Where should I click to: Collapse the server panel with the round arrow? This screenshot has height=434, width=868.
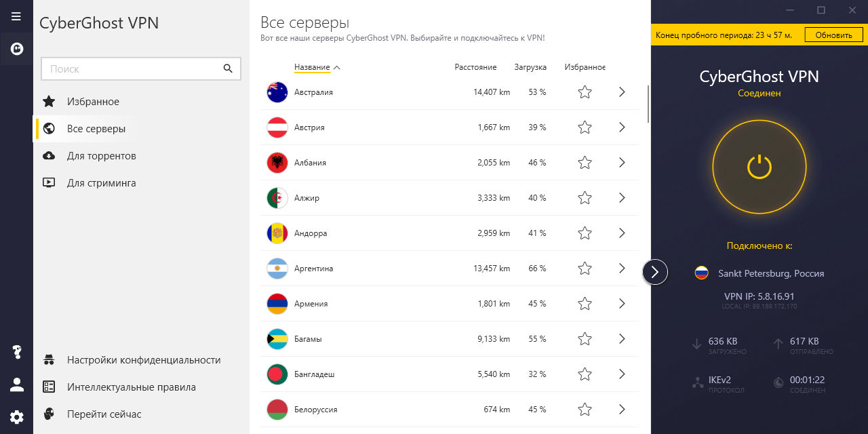pos(655,272)
